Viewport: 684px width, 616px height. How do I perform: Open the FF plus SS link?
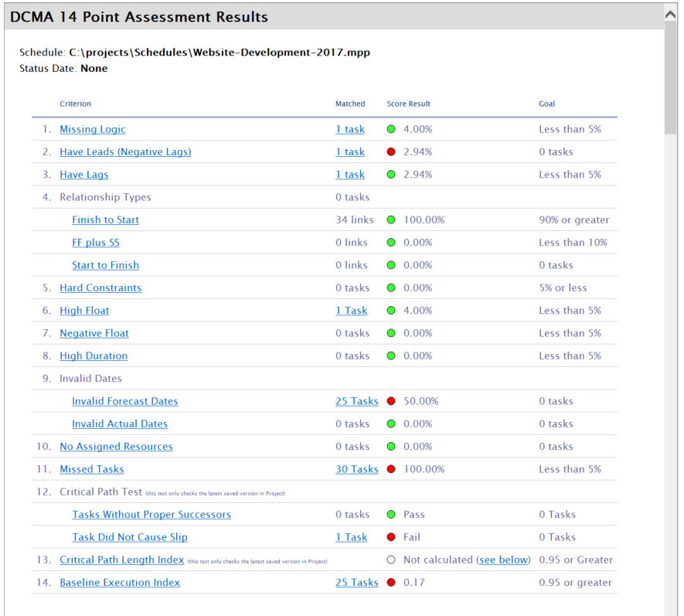tap(96, 243)
